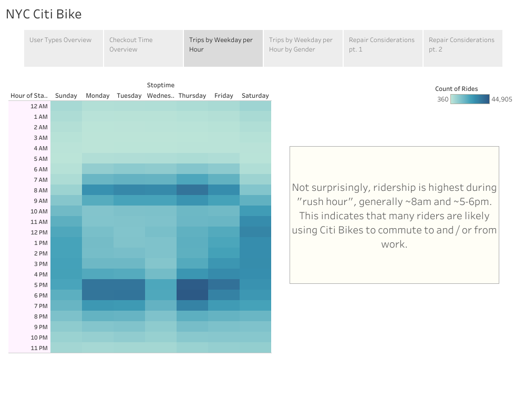Click the Monday column header
525x420 pixels.
point(97,96)
